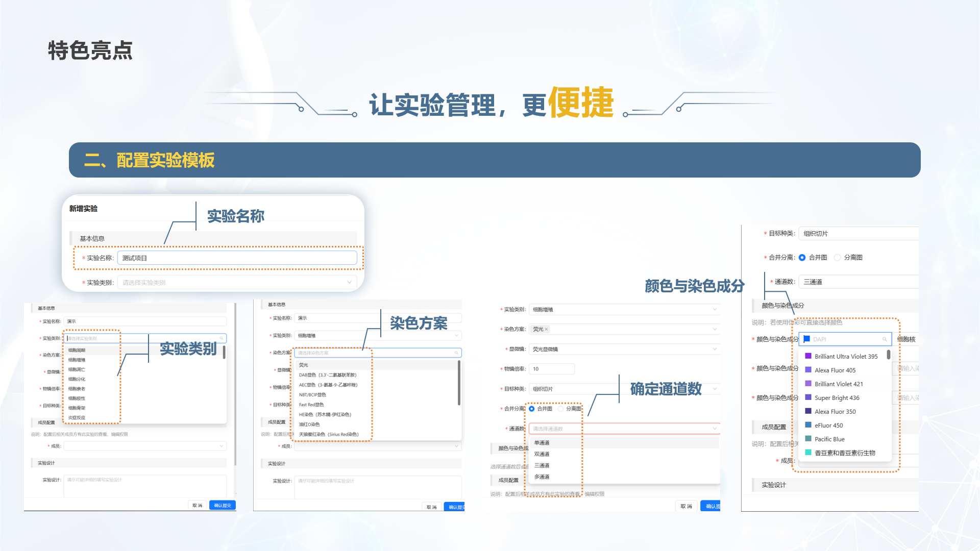Screen dimensions: 980x551
Task: Pick 荧光 option in the open 染色方案 list
Action: click(x=304, y=365)
